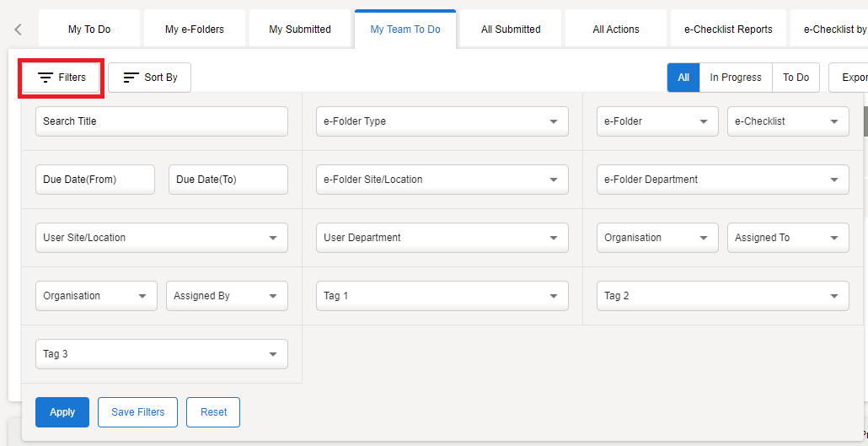
Task: Expand the e-Folder Type dropdown
Action: coord(442,121)
